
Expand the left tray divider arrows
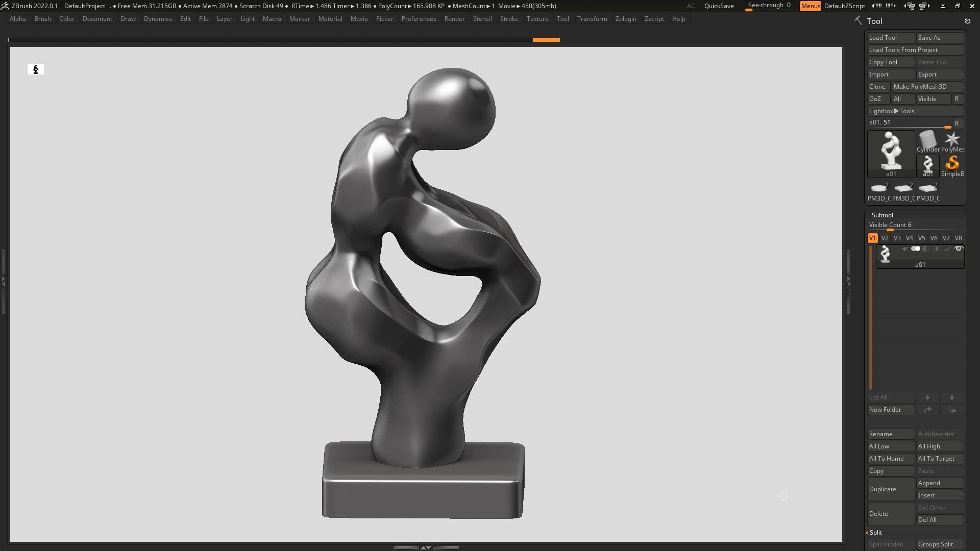4,281
